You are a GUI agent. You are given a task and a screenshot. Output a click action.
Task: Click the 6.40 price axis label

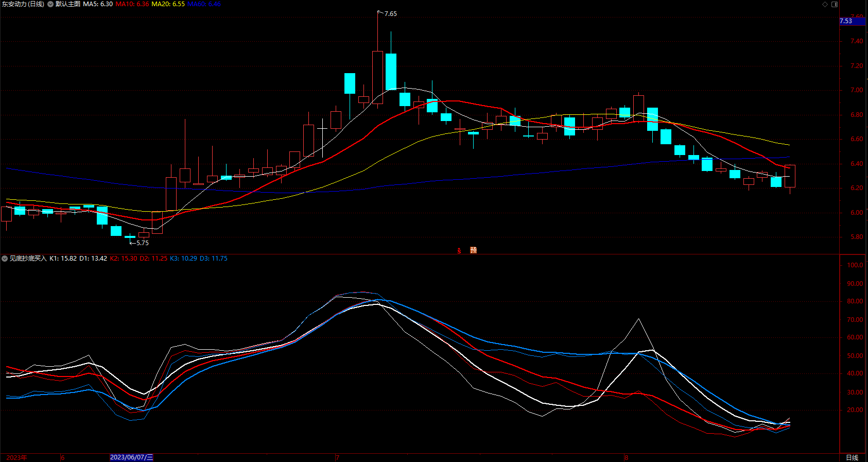tap(857, 164)
